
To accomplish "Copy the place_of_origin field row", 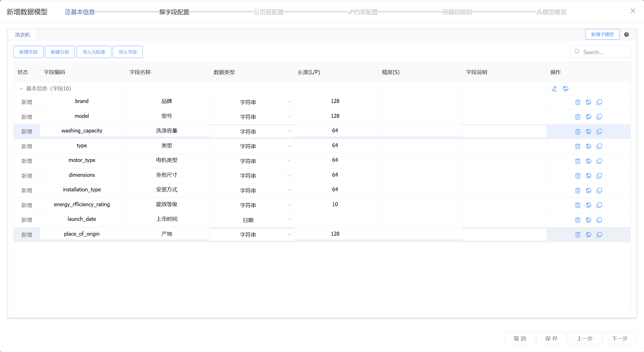I will coord(599,235).
